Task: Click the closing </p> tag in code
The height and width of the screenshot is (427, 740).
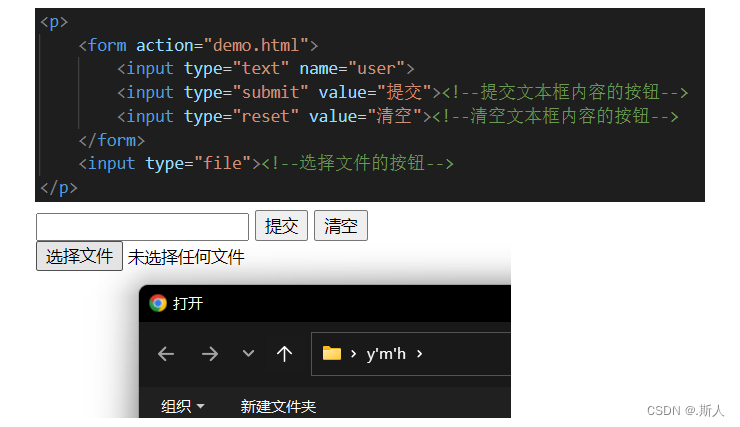Action: pos(59,188)
